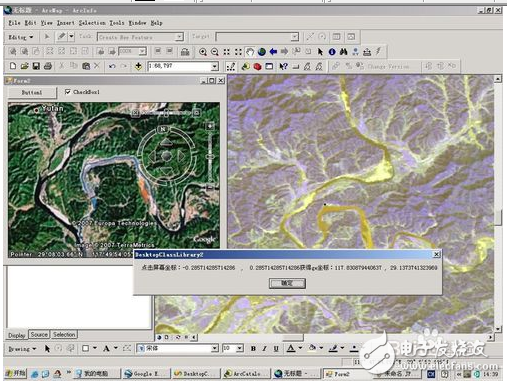The width and height of the screenshot is (507, 383).
Task: Open the Tools menu
Action: 117,23
